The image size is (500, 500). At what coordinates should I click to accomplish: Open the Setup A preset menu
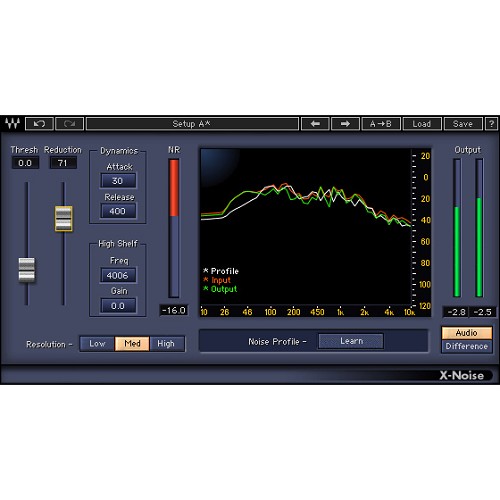click(192, 124)
